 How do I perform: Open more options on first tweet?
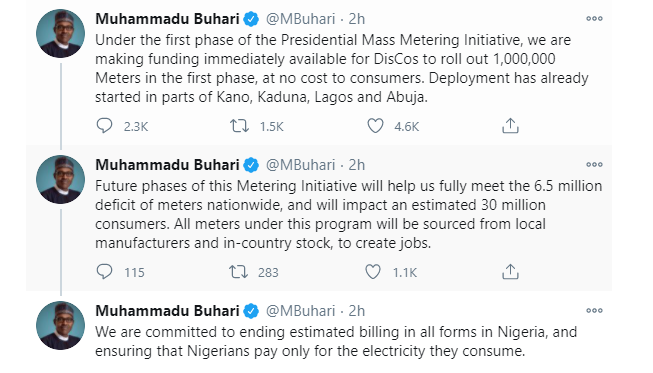click(594, 18)
